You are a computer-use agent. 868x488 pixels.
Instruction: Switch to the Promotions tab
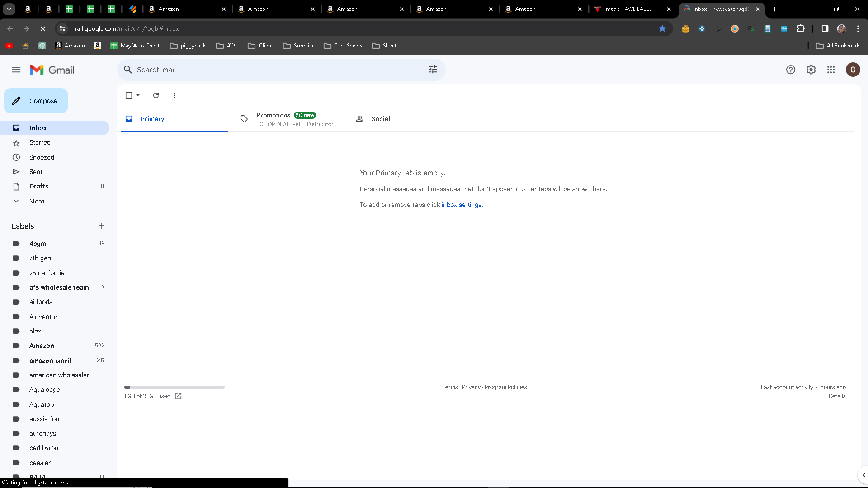(x=289, y=119)
